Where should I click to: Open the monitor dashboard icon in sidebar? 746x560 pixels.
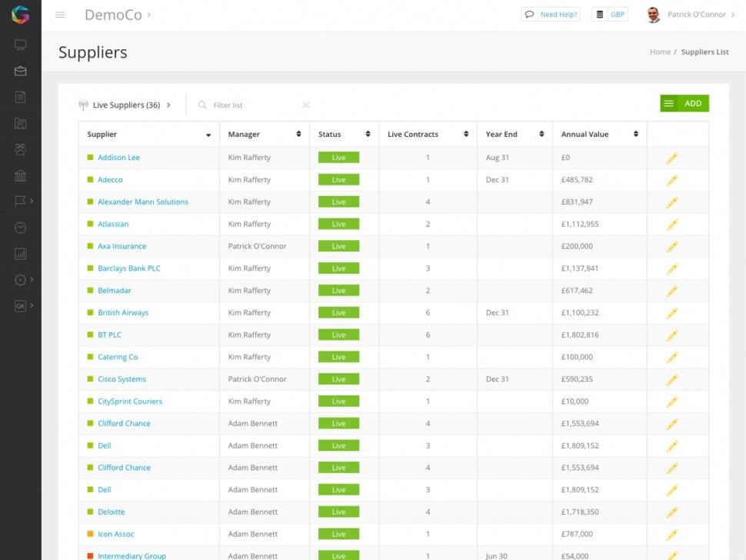point(20,45)
